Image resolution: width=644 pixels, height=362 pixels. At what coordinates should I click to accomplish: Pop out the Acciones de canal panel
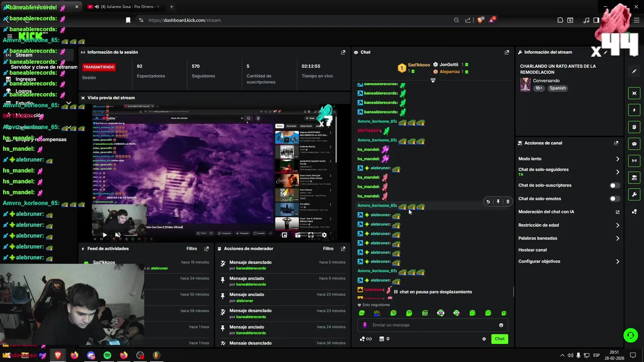[616, 143]
